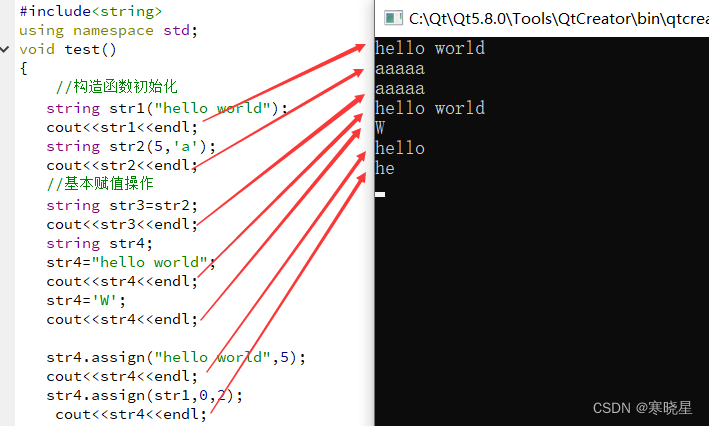This screenshot has height=426, width=709.
Task: Click 'void test()' function declaration
Action: click(68, 49)
